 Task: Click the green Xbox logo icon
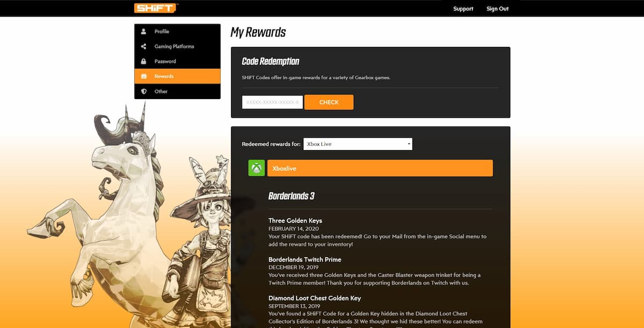[x=257, y=168]
